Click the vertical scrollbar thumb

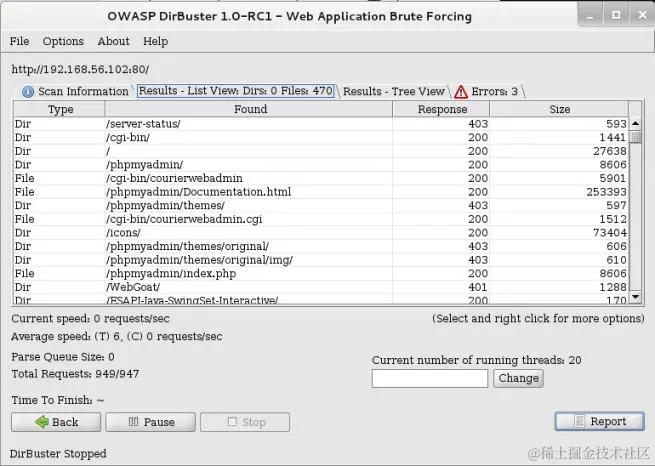[x=635, y=137]
